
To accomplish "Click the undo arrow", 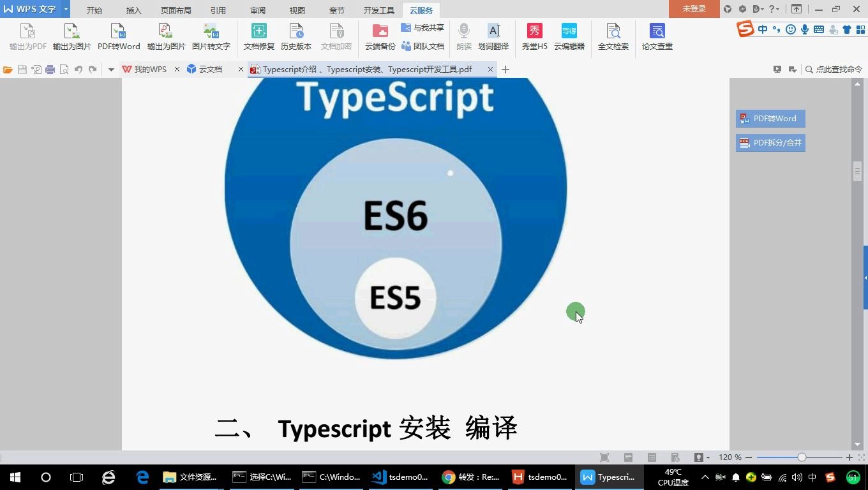I will pyautogui.click(x=79, y=70).
